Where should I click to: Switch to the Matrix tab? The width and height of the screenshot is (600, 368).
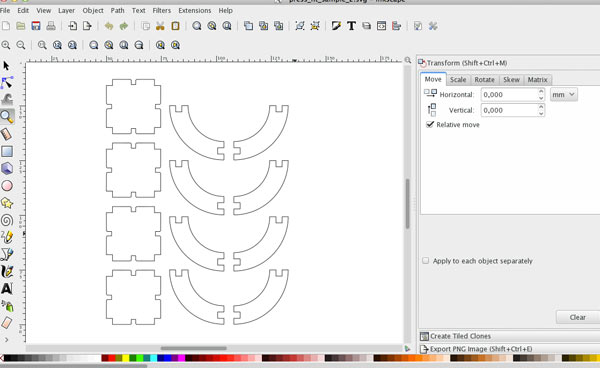tap(538, 80)
